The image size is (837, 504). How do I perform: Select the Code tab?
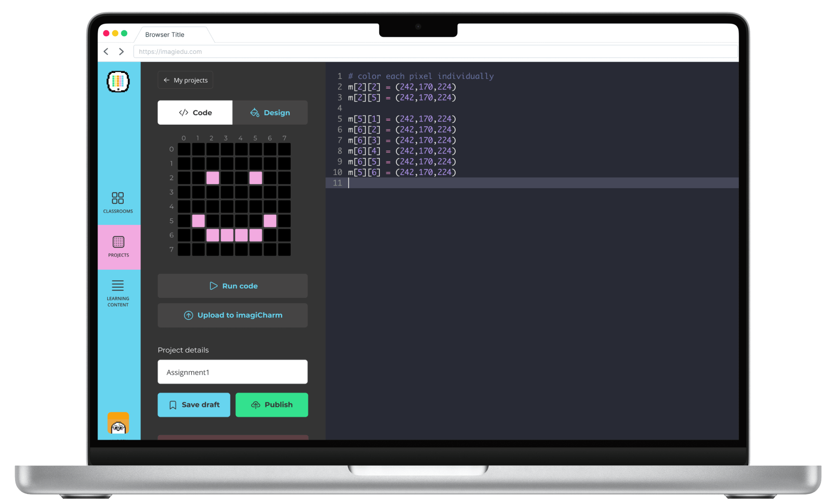point(195,113)
